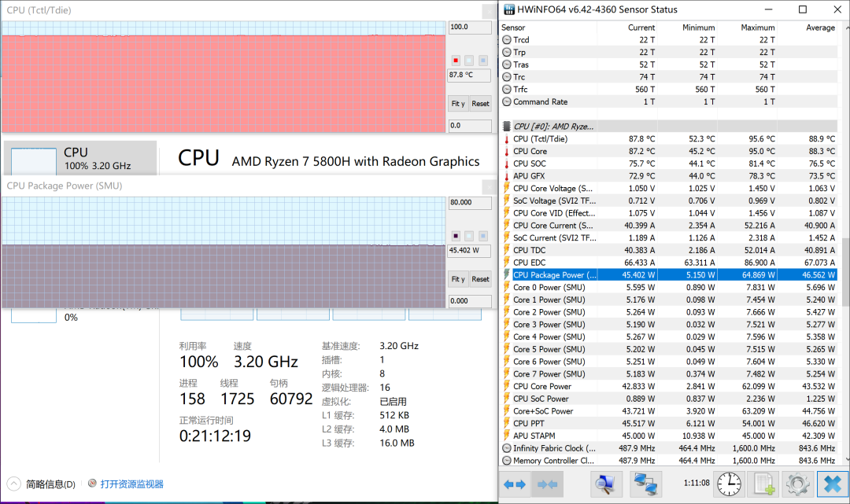The width and height of the screenshot is (850, 504).
Task: Close the CPU Package Power graph window
Action: point(489,187)
